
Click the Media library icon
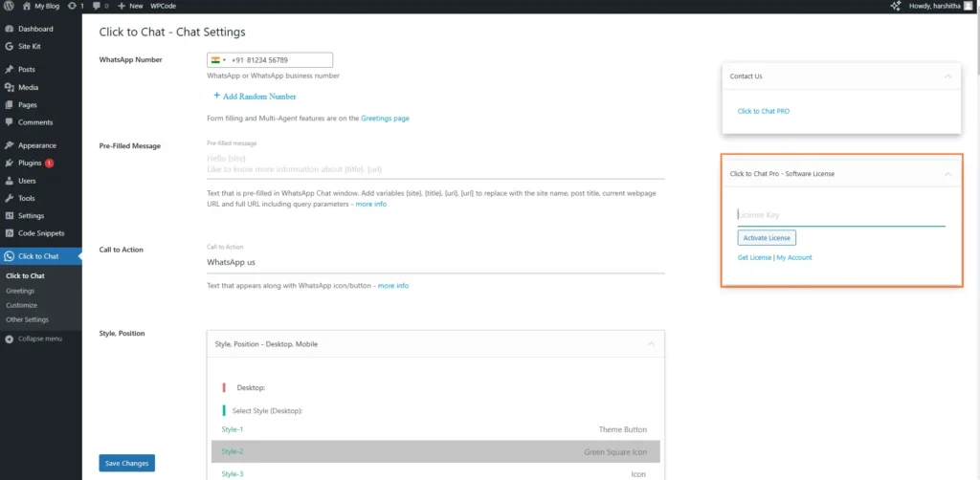coord(9,87)
